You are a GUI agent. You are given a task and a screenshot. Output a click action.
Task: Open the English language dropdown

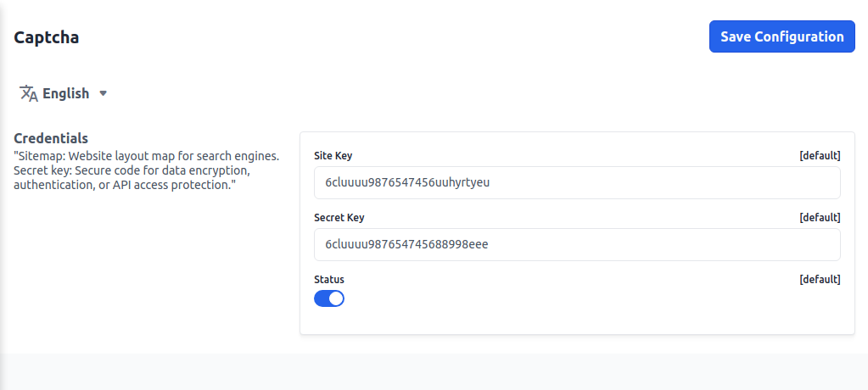point(65,93)
